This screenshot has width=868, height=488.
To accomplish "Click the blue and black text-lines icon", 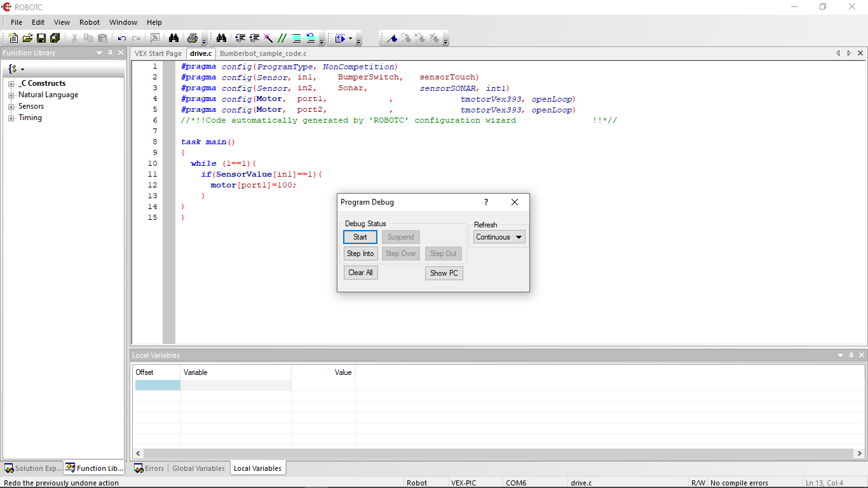I will click(x=296, y=38).
